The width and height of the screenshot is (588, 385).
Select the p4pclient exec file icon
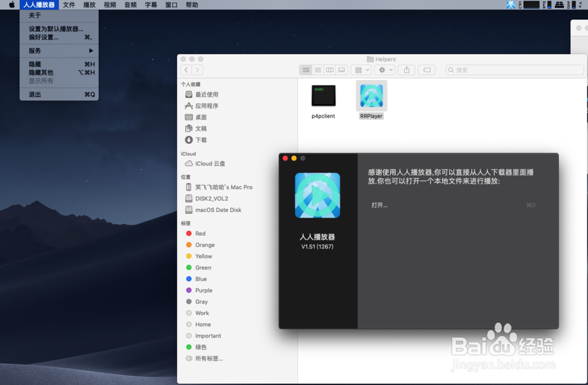[x=323, y=95]
